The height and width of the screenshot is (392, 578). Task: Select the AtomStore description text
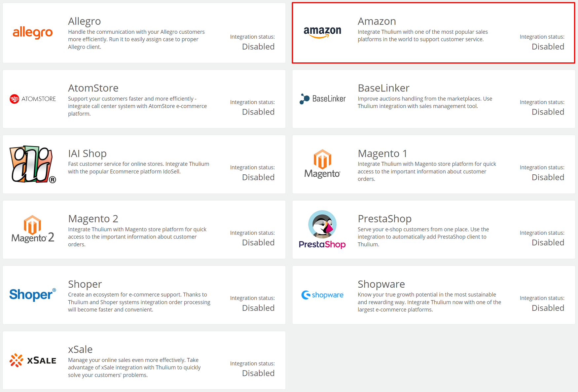pyautogui.click(x=137, y=106)
